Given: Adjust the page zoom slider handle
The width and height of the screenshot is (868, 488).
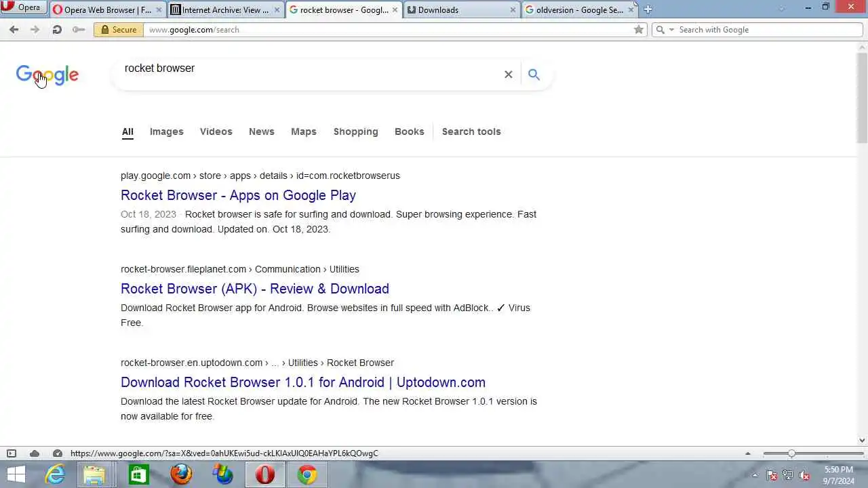Looking at the screenshot, I should click(x=791, y=453).
